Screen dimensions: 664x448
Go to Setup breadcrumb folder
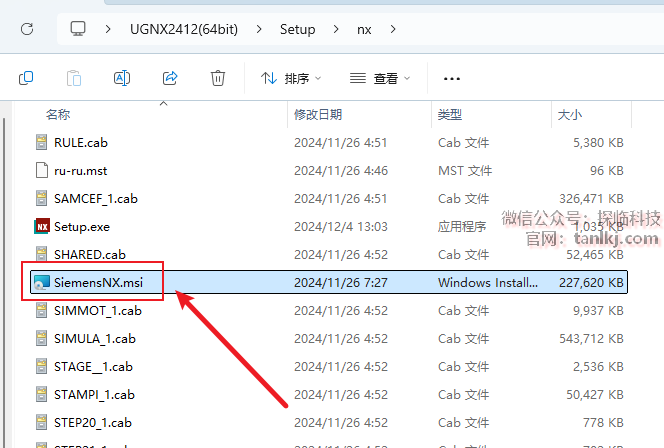297,29
